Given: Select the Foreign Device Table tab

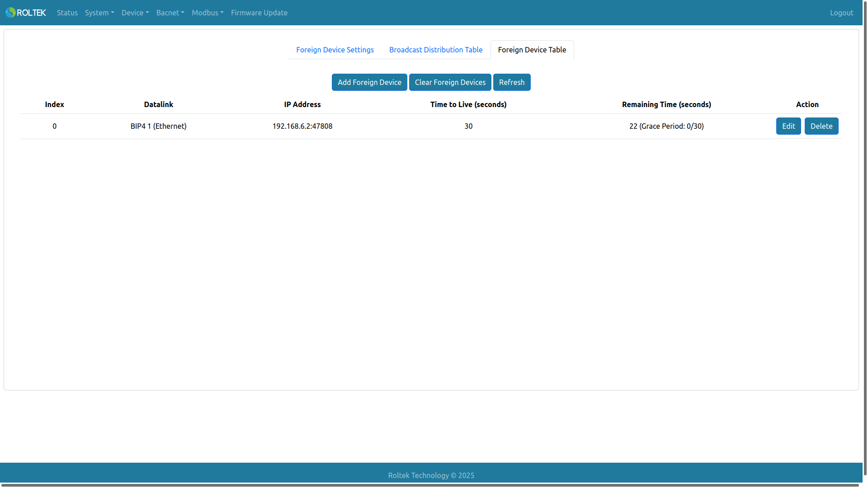Looking at the screenshot, I should pyautogui.click(x=532, y=50).
